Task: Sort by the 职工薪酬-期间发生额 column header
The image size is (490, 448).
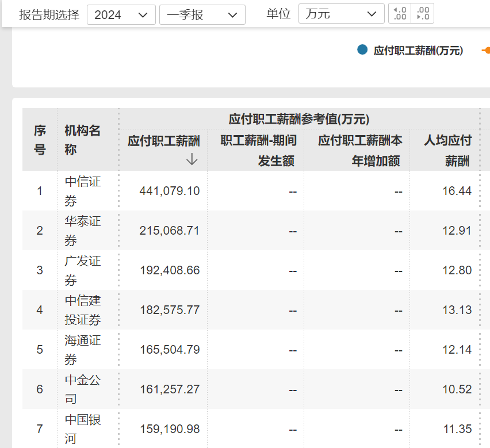Action: click(x=259, y=151)
